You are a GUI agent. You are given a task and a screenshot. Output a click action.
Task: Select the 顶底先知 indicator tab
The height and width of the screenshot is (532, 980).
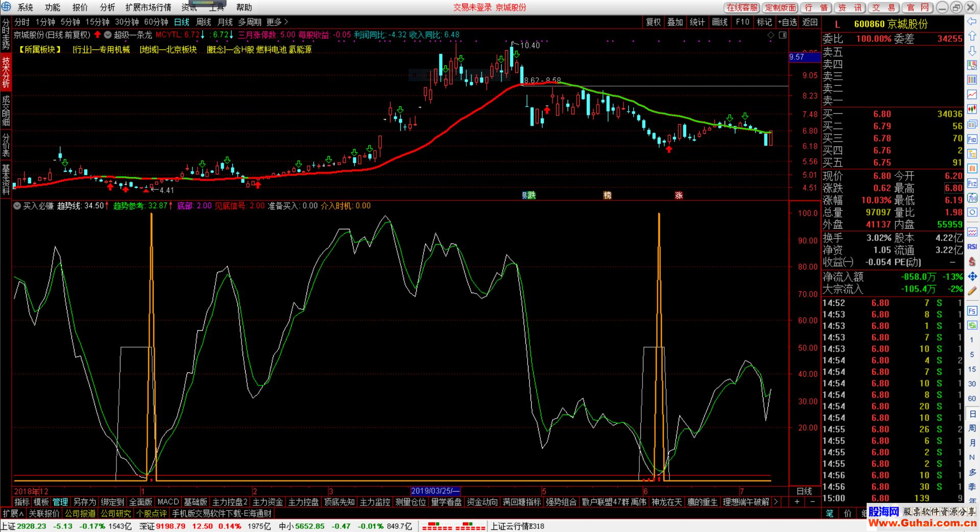click(339, 502)
